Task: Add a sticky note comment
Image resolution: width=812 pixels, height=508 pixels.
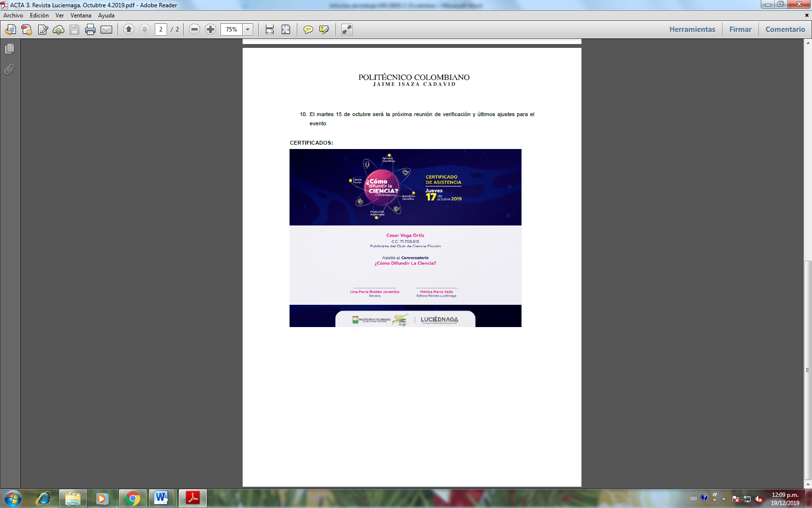Action: point(308,30)
